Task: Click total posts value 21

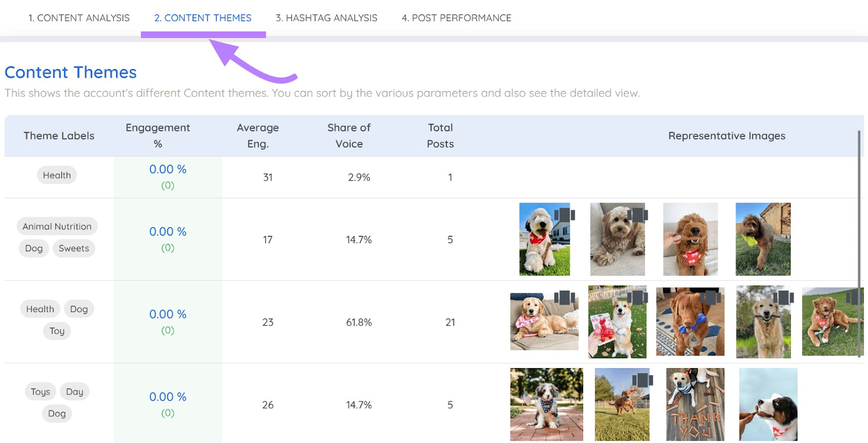Action: coord(450,322)
